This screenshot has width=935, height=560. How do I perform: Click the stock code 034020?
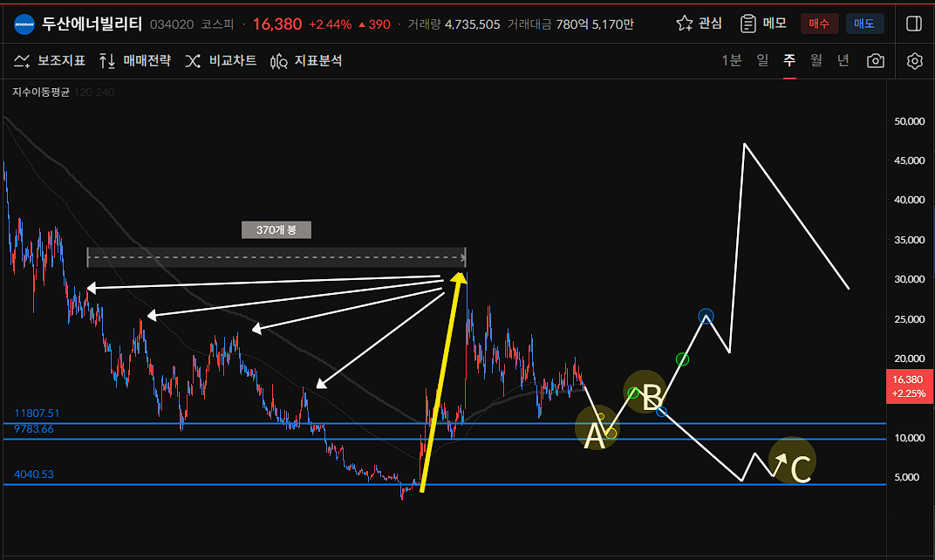tap(172, 24)
